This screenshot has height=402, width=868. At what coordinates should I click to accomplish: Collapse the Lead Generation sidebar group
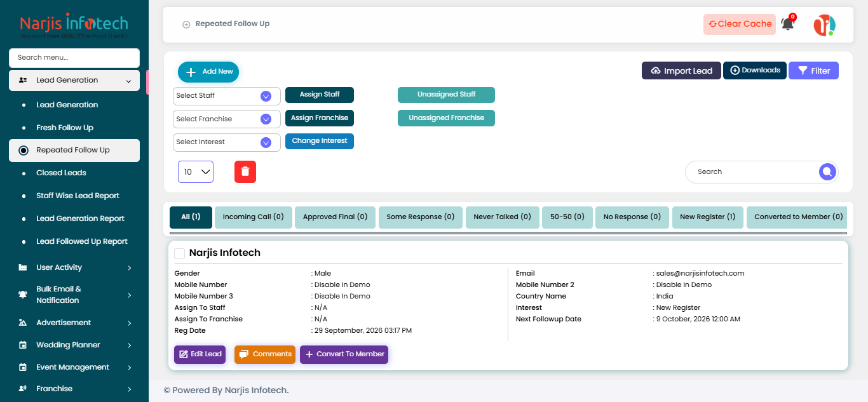(74, 81)
